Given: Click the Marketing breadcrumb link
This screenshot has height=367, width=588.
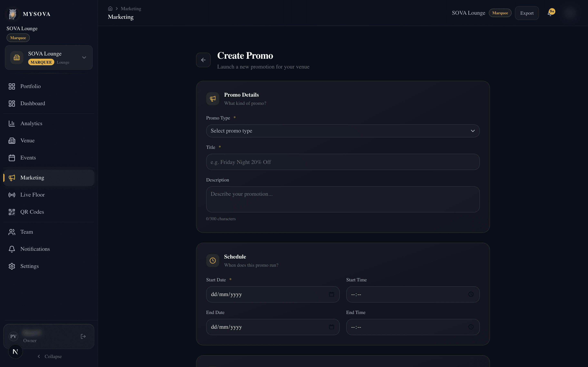Looking at the screenshot, I should tap(131, 9).
